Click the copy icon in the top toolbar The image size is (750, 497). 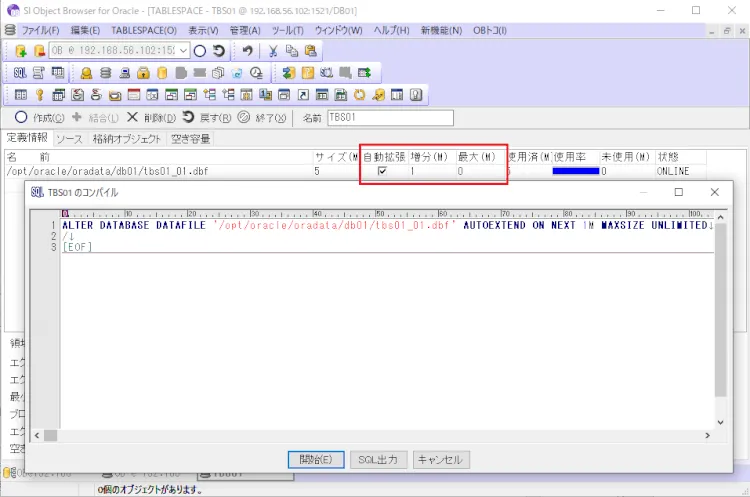[292, 51]
